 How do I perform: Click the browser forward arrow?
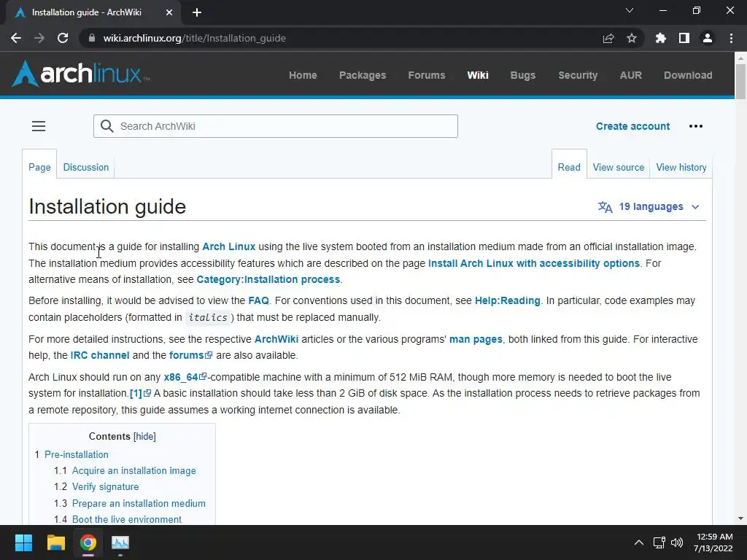click(x=39, y=38)
